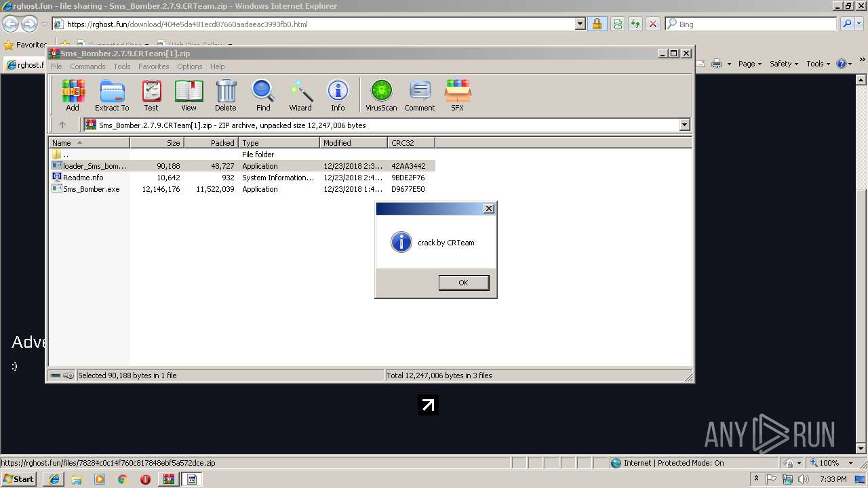This screenshot has width=868, height=488.
Task: Open Opera from the taskbar
Action: pos(145,479)
